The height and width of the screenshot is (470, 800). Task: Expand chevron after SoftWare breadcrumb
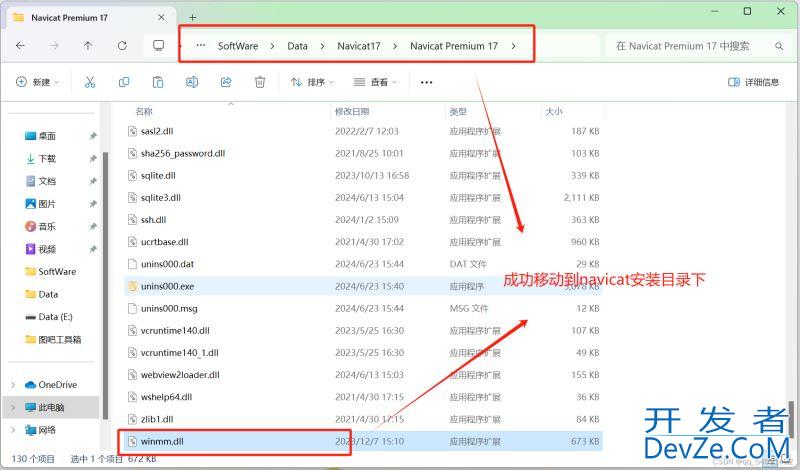(272, 46)
